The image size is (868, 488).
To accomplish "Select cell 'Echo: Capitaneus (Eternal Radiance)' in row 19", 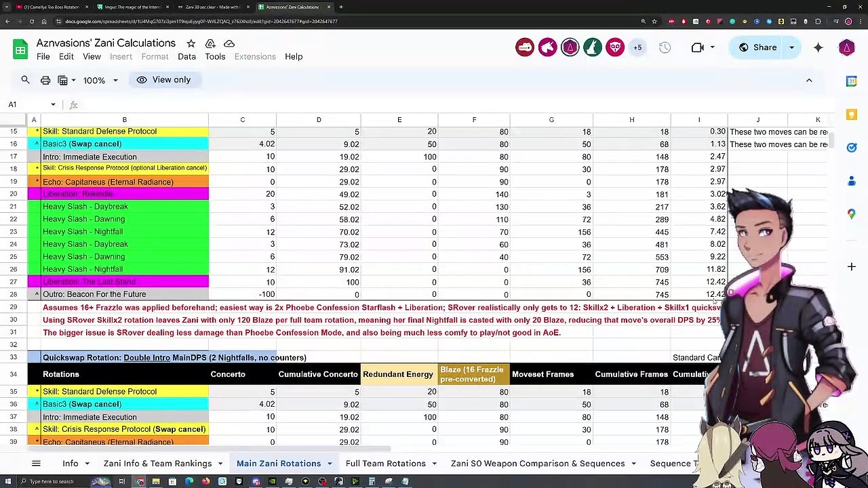I will [124, 182].
